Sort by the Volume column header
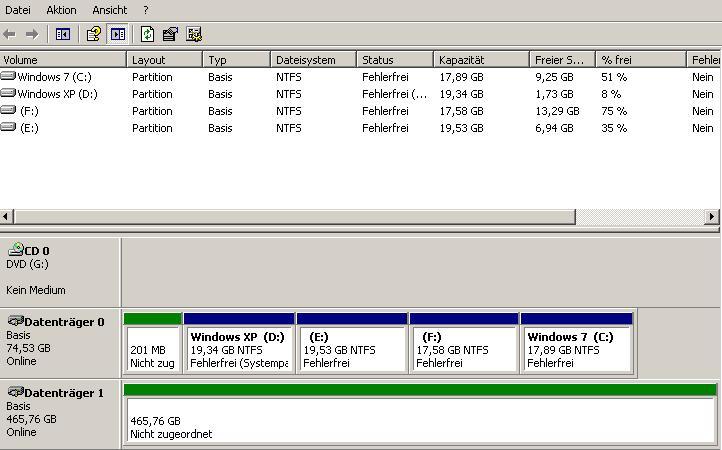The width and height of the screenshot is (722, 450). 63,60
